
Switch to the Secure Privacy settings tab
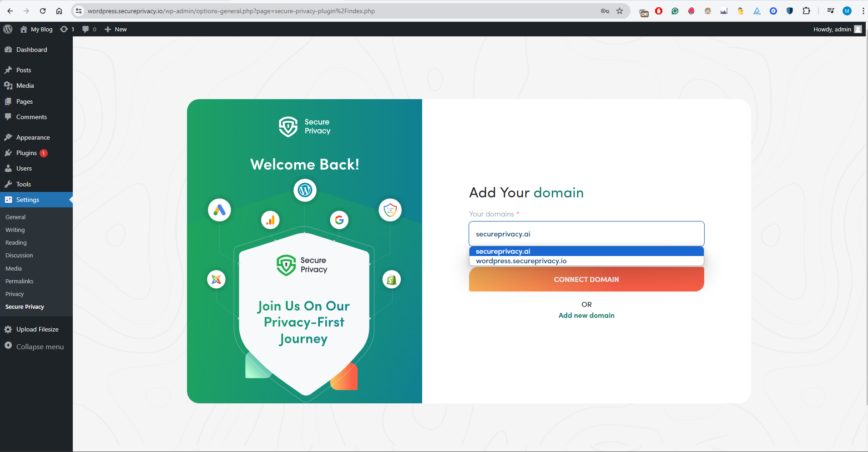25,306
